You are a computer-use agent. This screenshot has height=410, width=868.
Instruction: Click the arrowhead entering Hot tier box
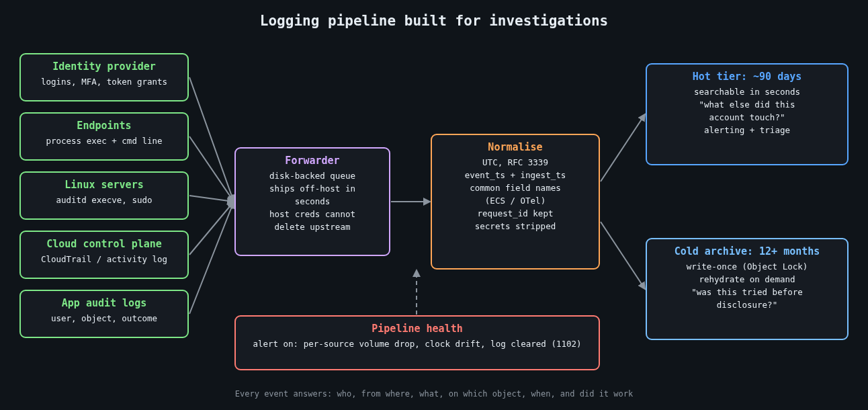pyautogui.click(x=642, y=118)
